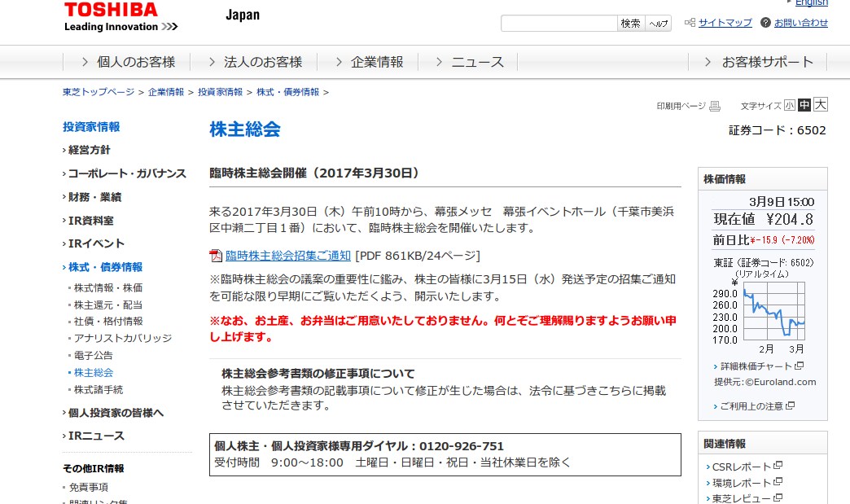Image resolution: width=850 pixels, height=504 pixels.
Task: Open CSRレポート related link
Action: coord(742,467)
